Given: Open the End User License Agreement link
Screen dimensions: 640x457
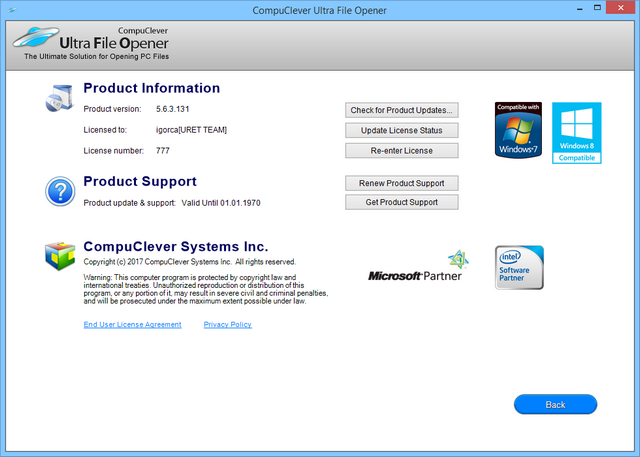Looking at the screenshot, I should coord(133,325).
